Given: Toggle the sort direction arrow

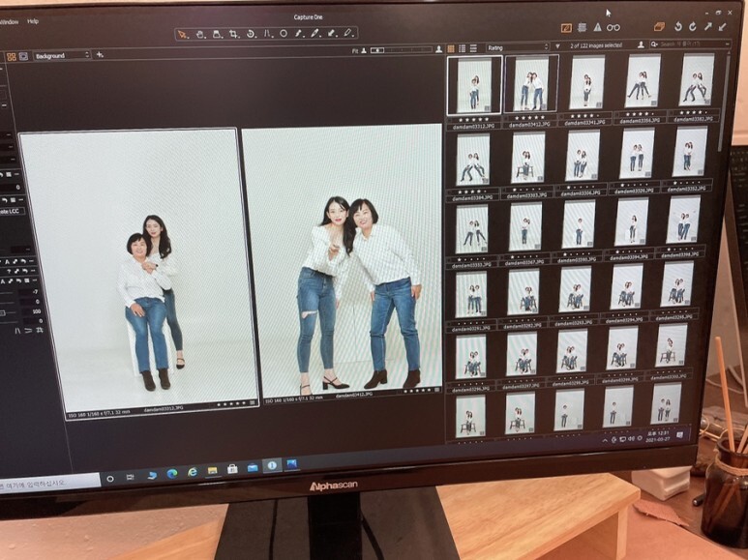Looking at the screenshot, I should coord(557,46).
